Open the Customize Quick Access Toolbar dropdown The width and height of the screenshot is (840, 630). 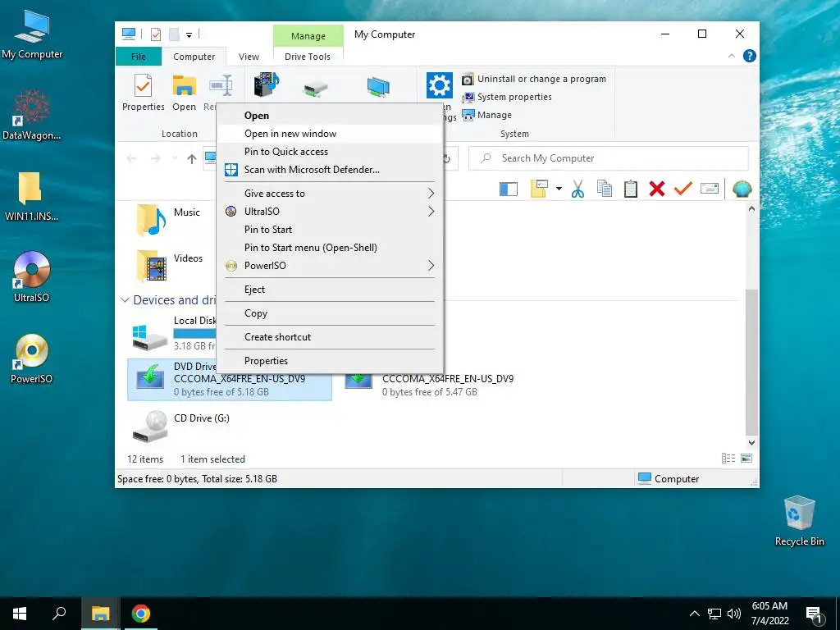pyautogui.click(x=189, y=35)
